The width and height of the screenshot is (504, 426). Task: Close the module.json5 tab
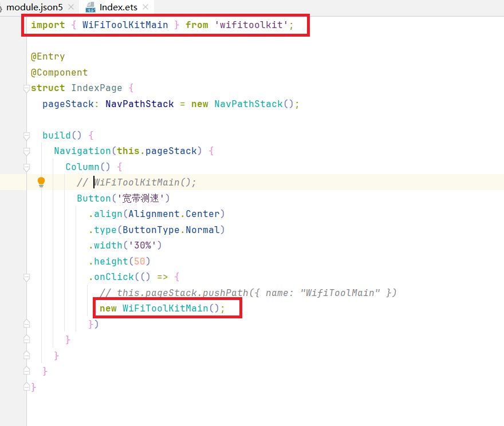71,7
